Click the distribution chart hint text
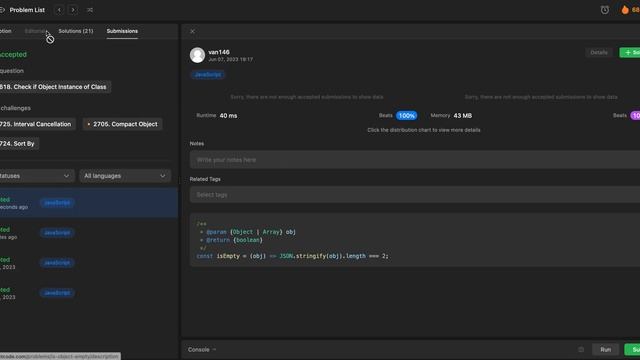The width and height of the screenshot is (640, 360). tap(424, 130)
